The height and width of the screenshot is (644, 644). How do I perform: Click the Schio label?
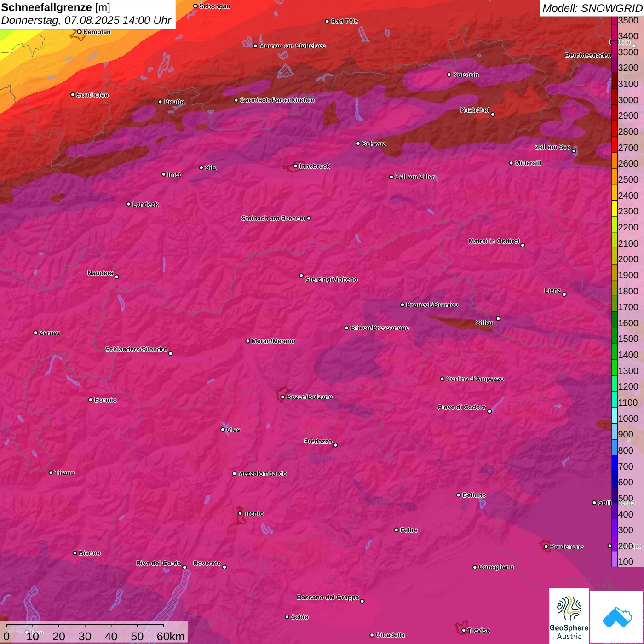click(299, 617)
